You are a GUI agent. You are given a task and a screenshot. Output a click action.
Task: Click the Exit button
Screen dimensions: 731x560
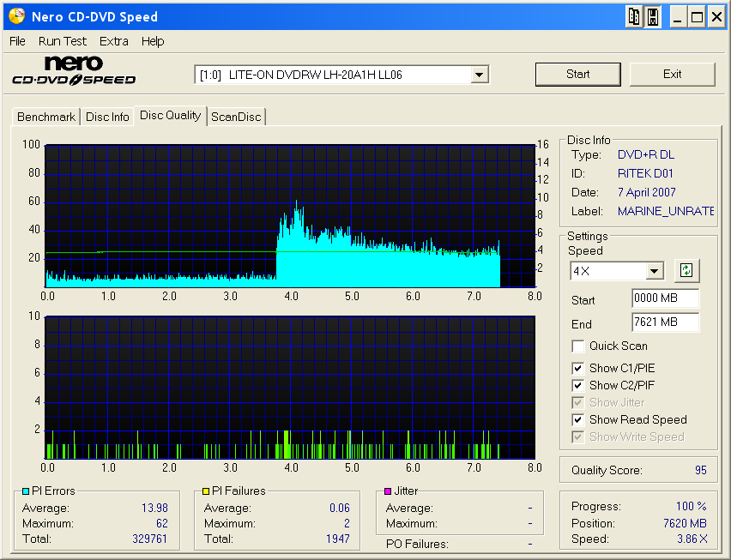click(673, 75)
